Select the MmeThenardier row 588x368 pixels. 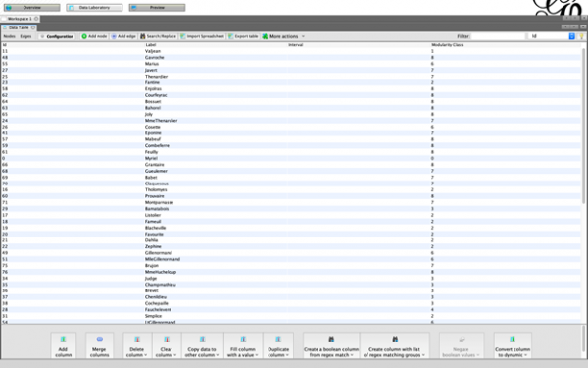point(291,121)
